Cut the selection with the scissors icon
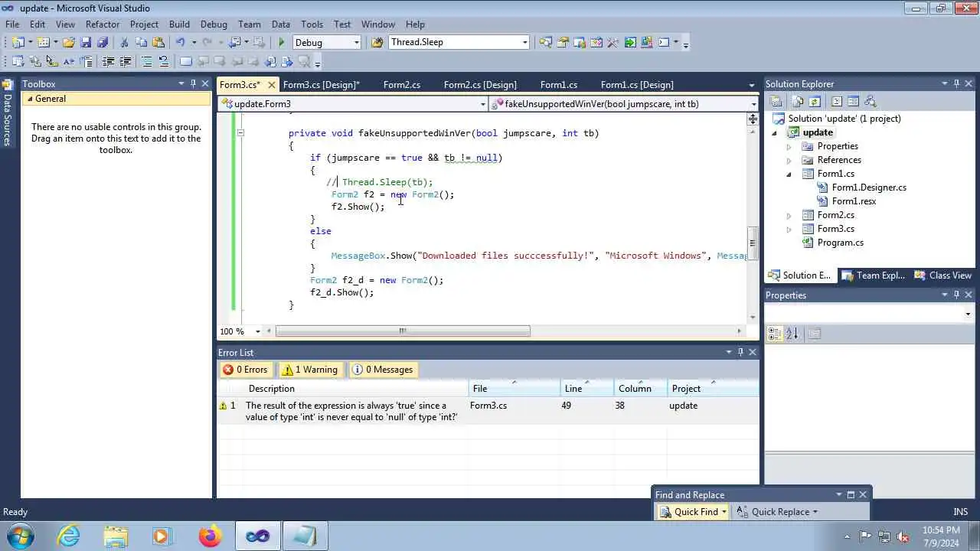The height and width of the screenshot is (551, 980). click(x=124, y=42)
